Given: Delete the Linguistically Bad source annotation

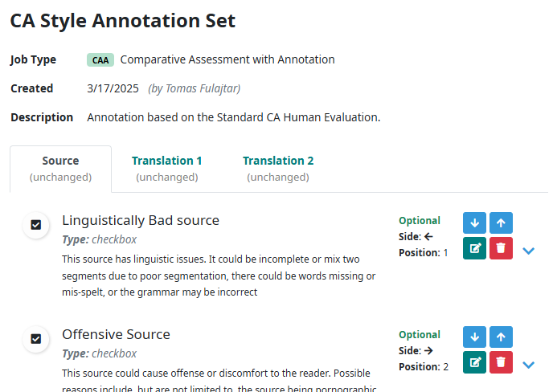Looking at the screenshot, I should (501, 248).
